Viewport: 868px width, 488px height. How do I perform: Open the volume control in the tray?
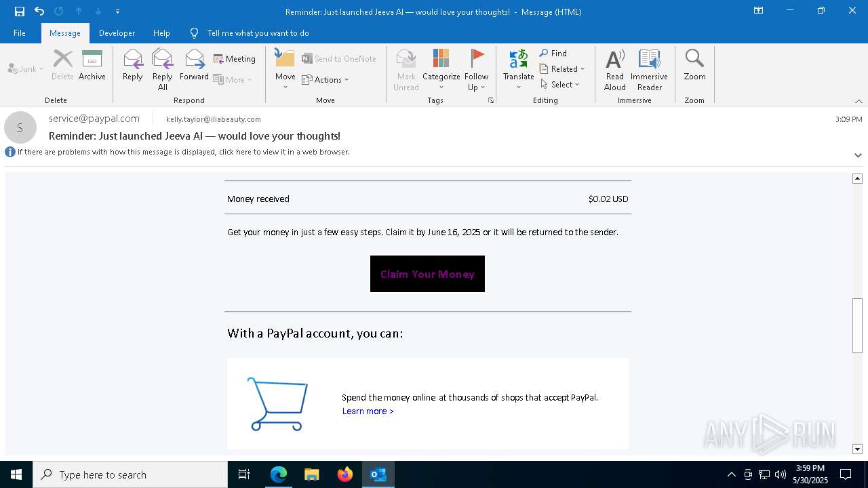(781, 474)
